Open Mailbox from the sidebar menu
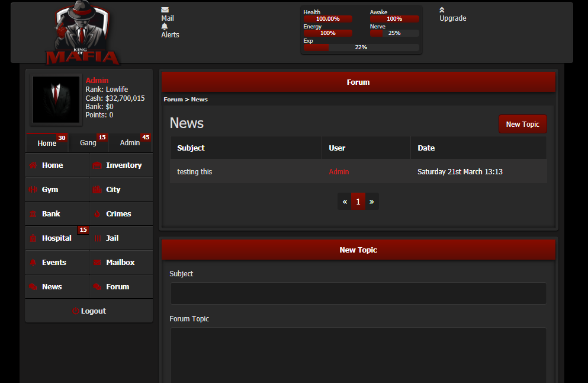 [x=121, y=263]
